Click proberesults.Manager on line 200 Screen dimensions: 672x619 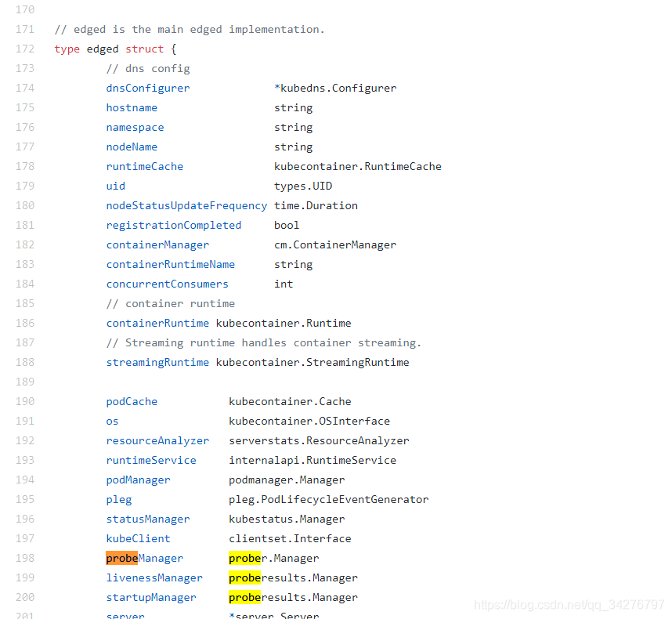[x=293, y=598]
